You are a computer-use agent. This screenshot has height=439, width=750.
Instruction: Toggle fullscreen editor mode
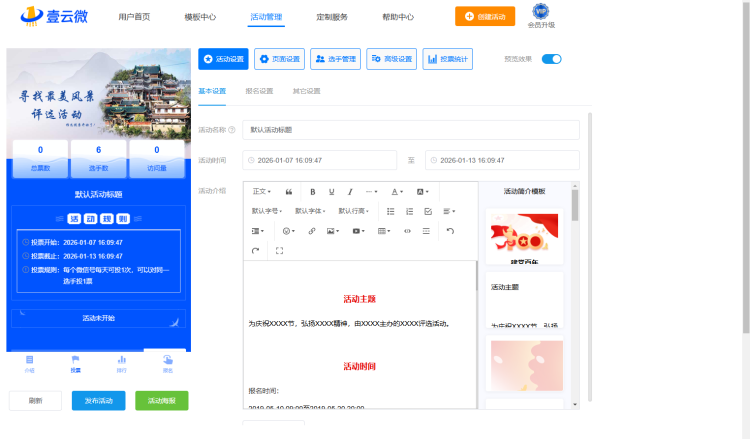click(x=279, y=251)
